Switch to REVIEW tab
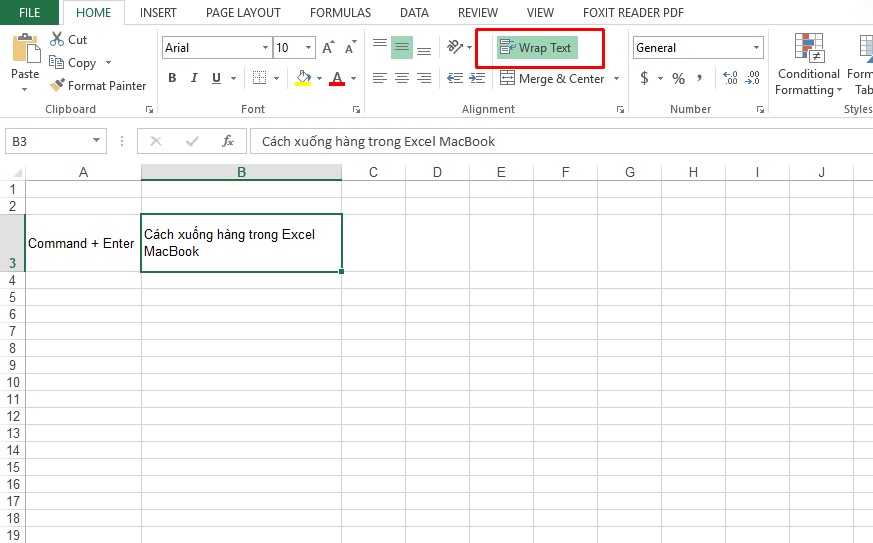Screen dimensions: 873x543 [478, 12]
